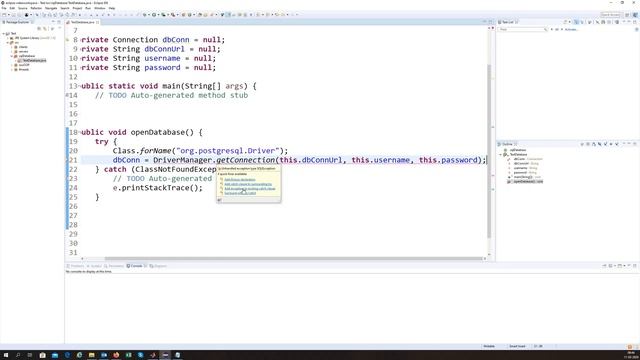The width and height of the screenshot is (640, 360).
Task: Open the Refactor menu
Action: coord(36,8)
